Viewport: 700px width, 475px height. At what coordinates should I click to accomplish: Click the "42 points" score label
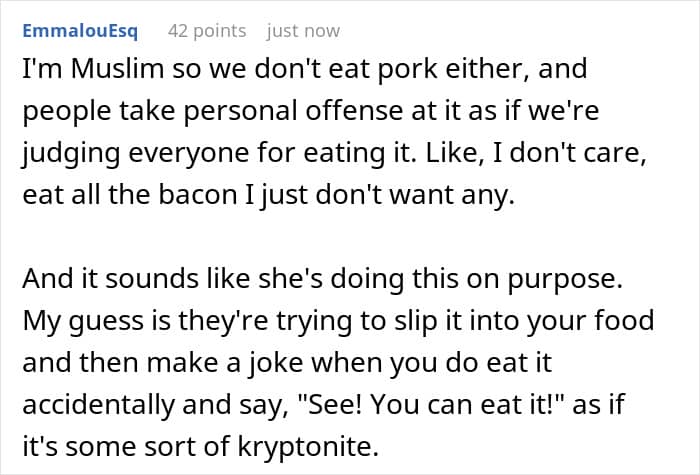point(207,31)
